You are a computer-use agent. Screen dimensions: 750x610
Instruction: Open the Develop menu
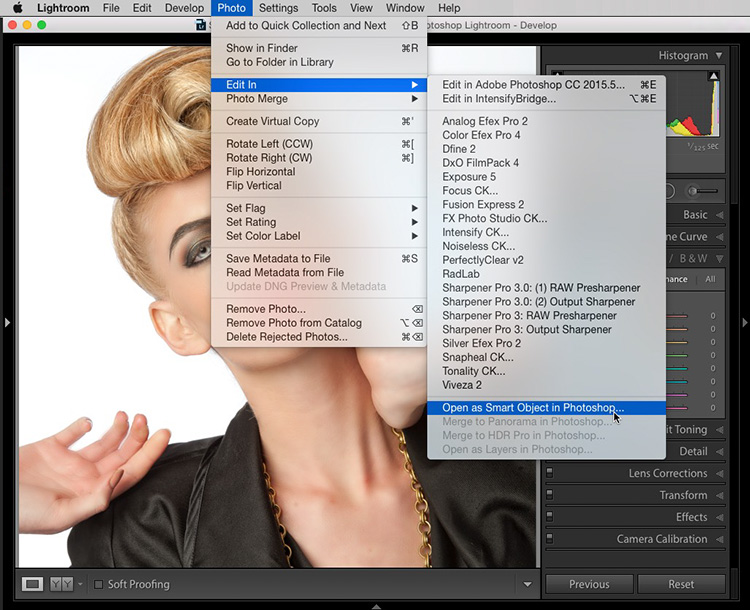pos(184,8)
